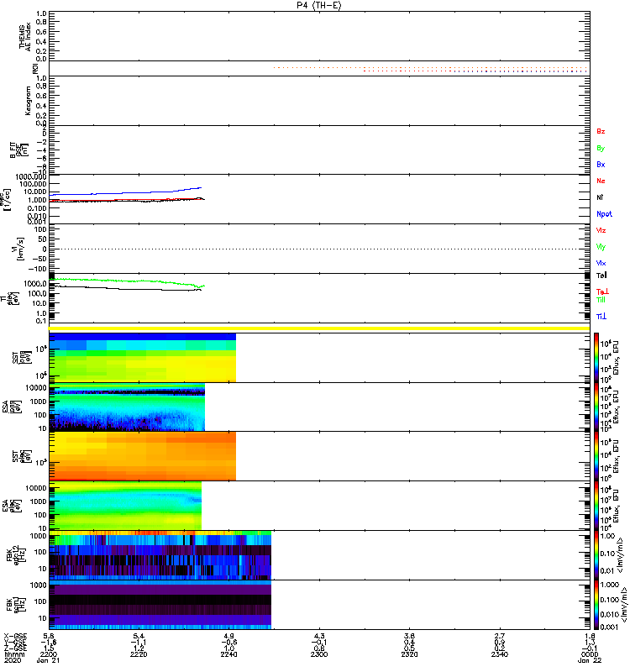Select the green By legend label
The height and width of the screenshot is (672, 630).
[601, 149]
